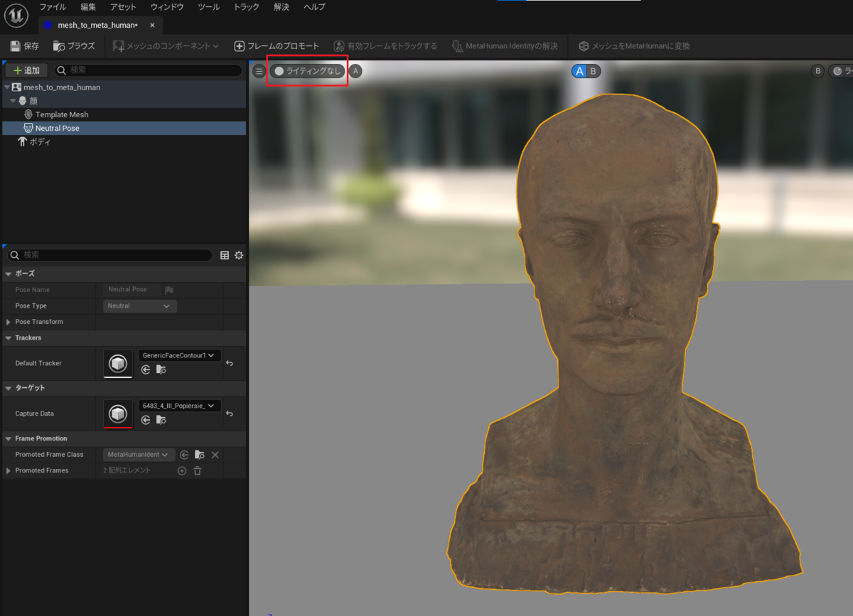Click the right-side B viewport badge
Viewport: 853px width, 616px height.
817,71
